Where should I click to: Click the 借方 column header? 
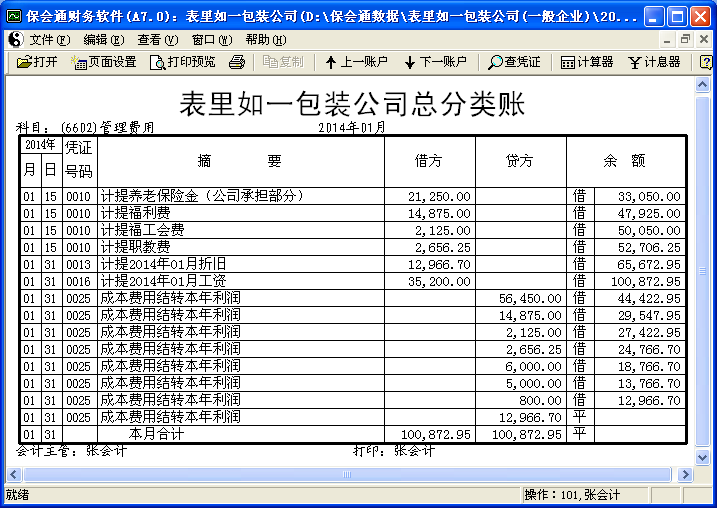coord(428,161)
